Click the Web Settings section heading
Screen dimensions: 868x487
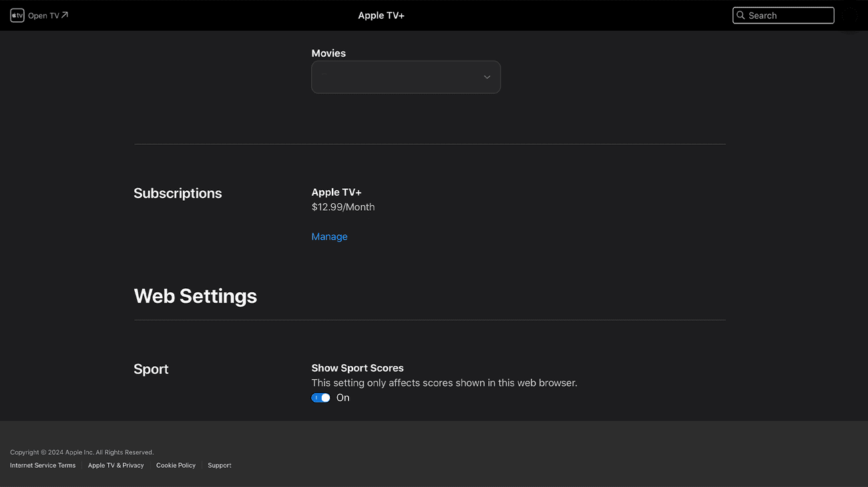coord(195,296)
